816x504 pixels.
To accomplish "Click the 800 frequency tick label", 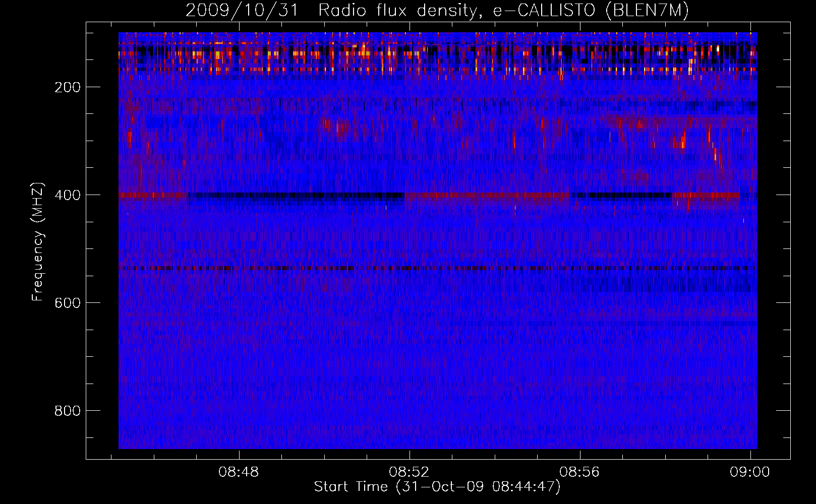I will (x=68, y=411).
